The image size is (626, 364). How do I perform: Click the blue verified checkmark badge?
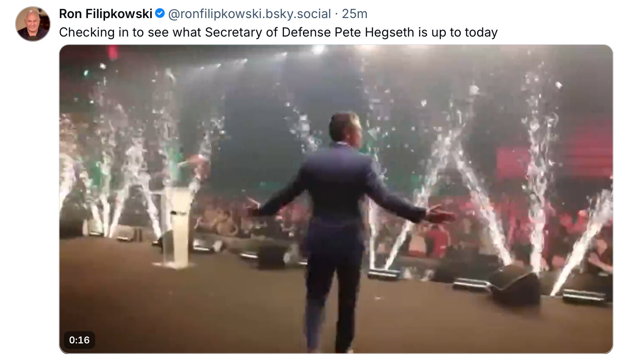tap(160, 13)
